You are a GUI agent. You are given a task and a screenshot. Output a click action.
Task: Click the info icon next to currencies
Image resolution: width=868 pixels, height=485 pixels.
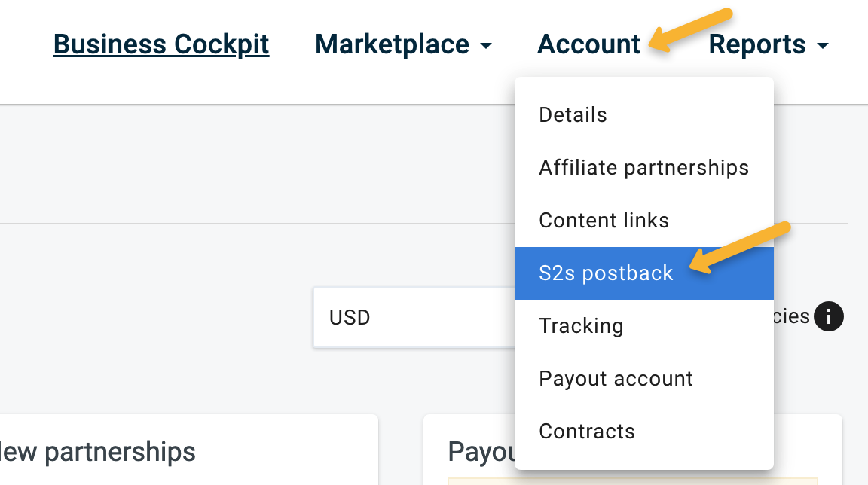[829, 316]
